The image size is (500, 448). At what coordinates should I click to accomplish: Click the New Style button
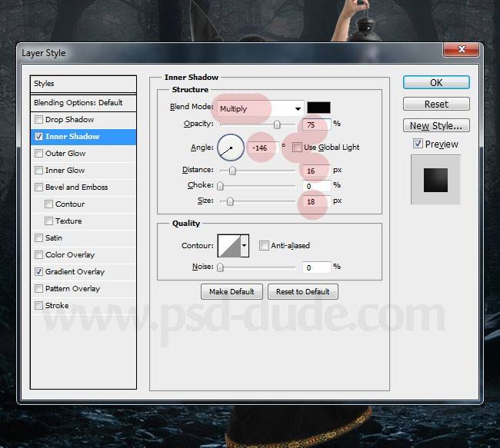click(x=435, y=125)
